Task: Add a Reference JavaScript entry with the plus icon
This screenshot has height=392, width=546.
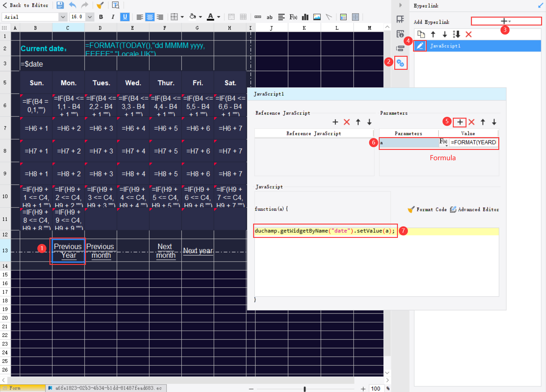Action: pos(335,122)
